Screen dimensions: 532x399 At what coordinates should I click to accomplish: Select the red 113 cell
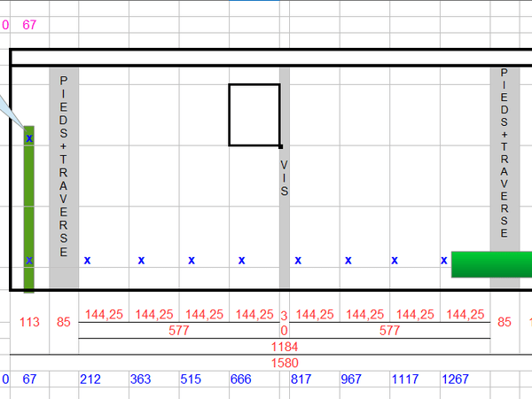29,322
